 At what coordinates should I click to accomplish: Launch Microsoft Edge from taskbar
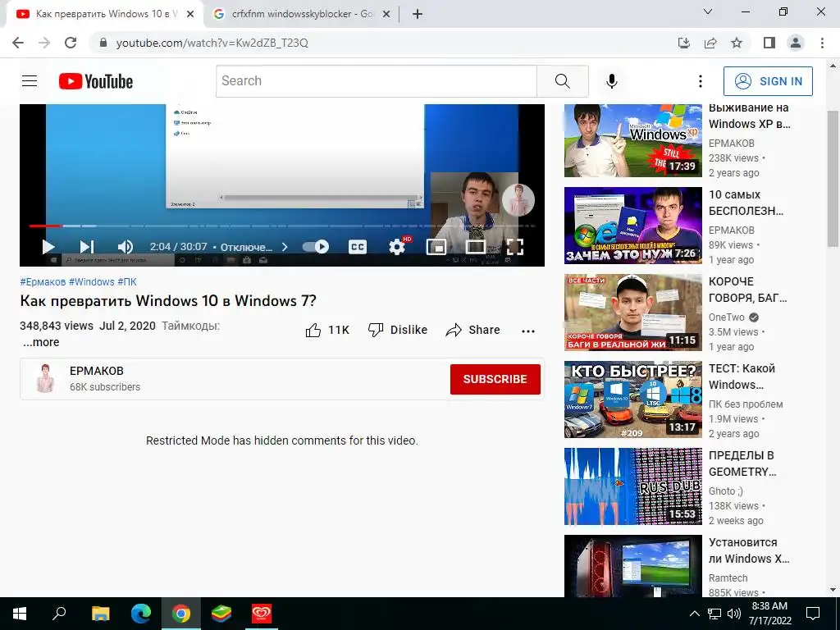click(141, 614)
